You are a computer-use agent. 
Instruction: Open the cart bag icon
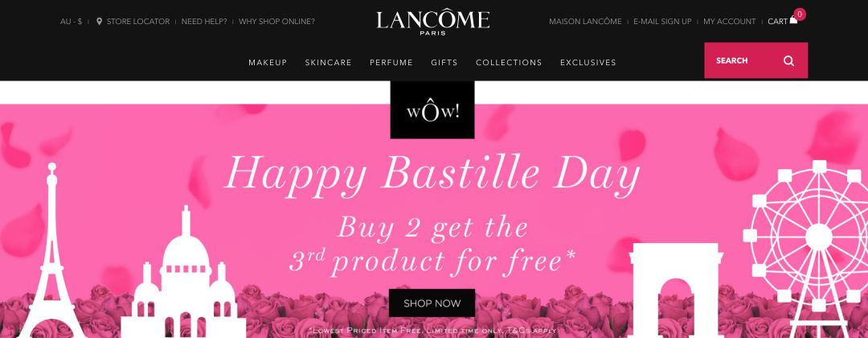click(x=794, y=20)
